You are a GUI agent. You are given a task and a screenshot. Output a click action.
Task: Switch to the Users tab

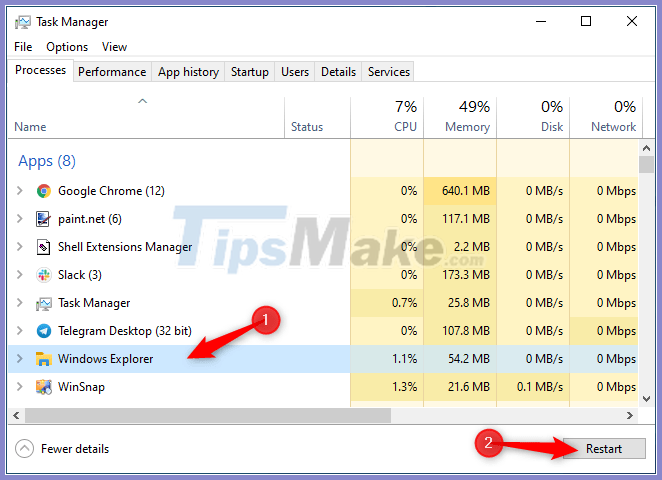(295, 72)
